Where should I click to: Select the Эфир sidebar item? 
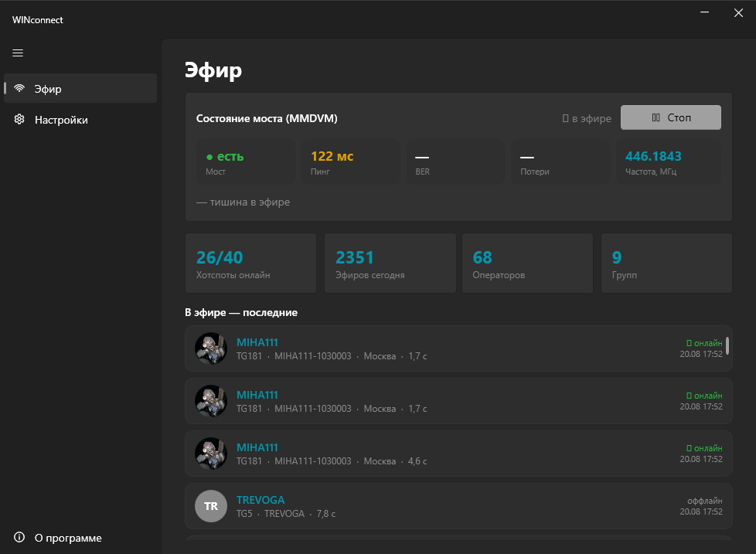click(80, 88)
